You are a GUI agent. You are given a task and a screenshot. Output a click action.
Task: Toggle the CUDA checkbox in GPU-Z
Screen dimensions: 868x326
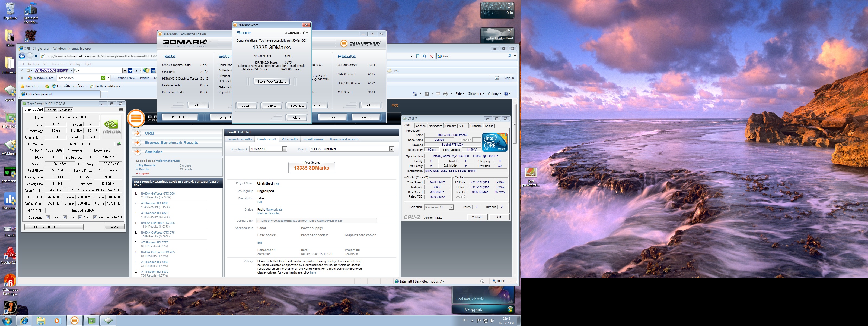(65, 217)
